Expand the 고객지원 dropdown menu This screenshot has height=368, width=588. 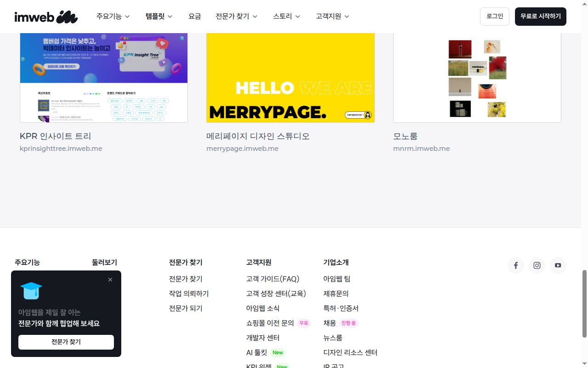[333, 17]
